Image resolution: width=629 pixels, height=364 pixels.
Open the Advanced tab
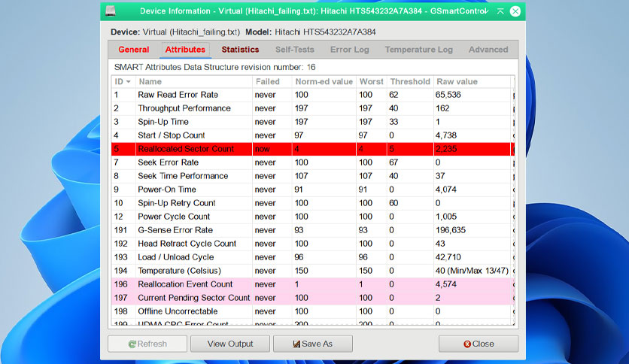tap(488, 50)
